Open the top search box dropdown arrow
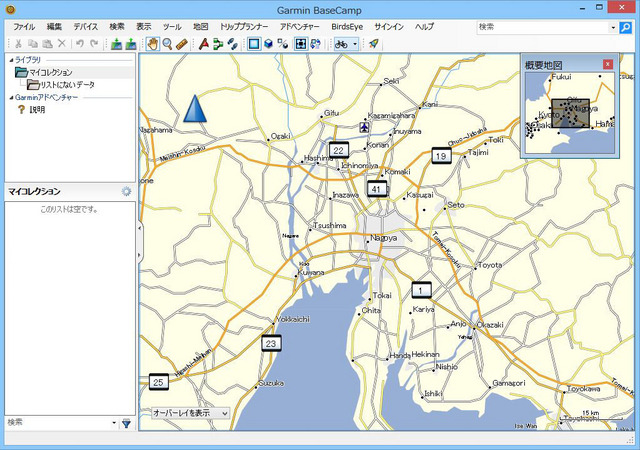 tap(613, 28)
